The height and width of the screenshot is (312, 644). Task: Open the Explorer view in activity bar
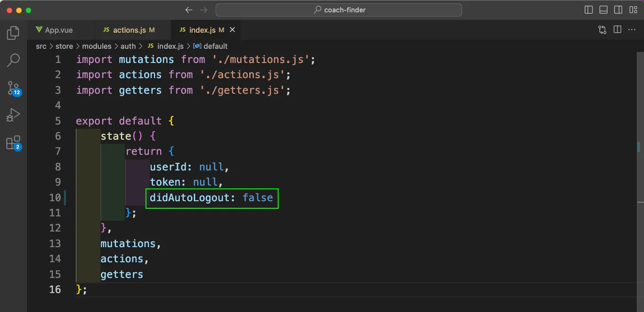point(13,33)
